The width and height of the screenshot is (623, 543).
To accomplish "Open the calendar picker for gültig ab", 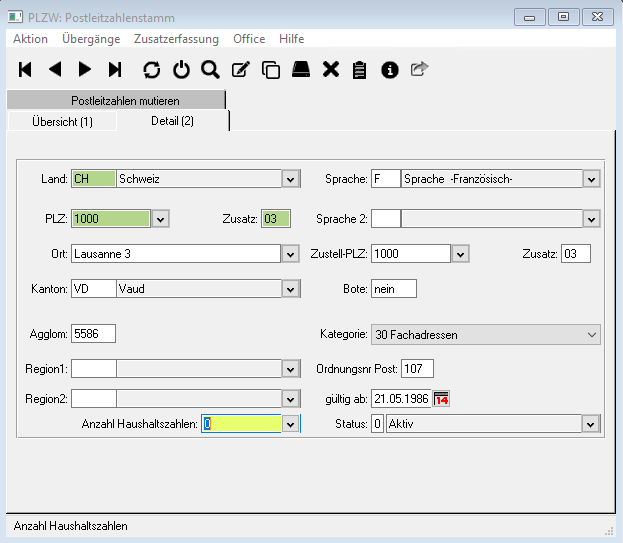I will coord(441,399).
